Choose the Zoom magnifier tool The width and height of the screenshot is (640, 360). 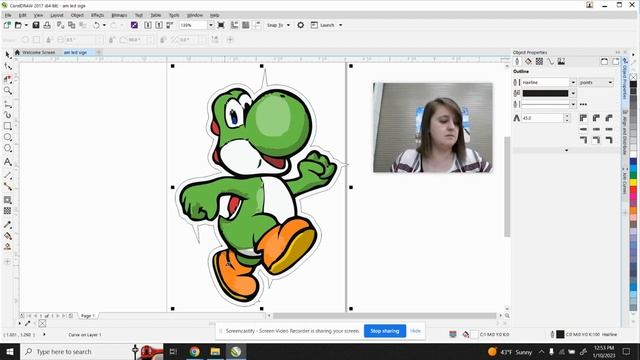click(x=8, y=90)
